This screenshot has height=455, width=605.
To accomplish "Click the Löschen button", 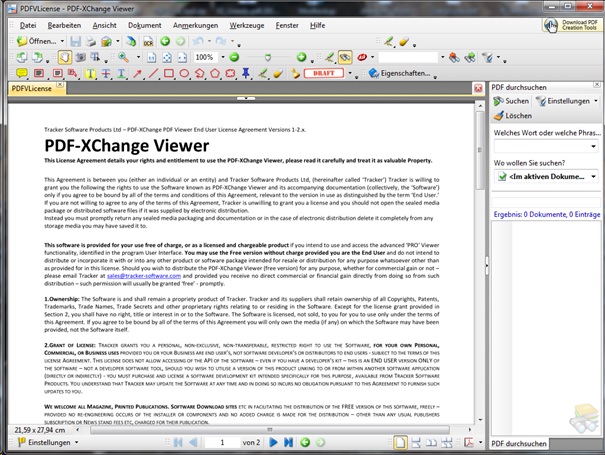I will [516, 116].
